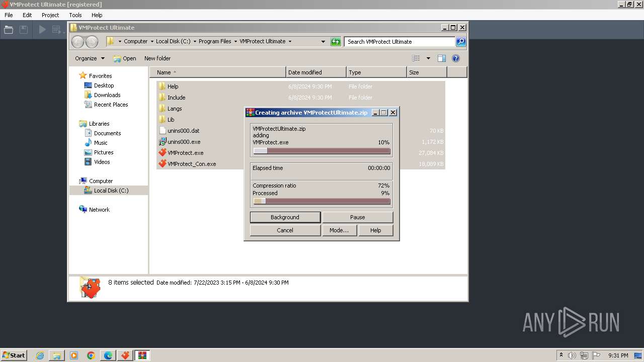Select Network in navigation pane
644x362 pixels.
99,210
